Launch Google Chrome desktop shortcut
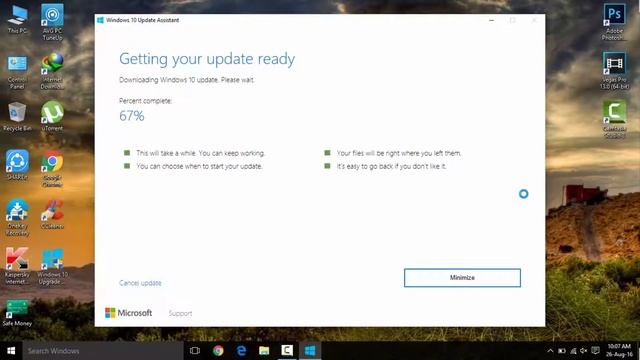Viewport: 640px width, 360px height. tap(52, 169)
